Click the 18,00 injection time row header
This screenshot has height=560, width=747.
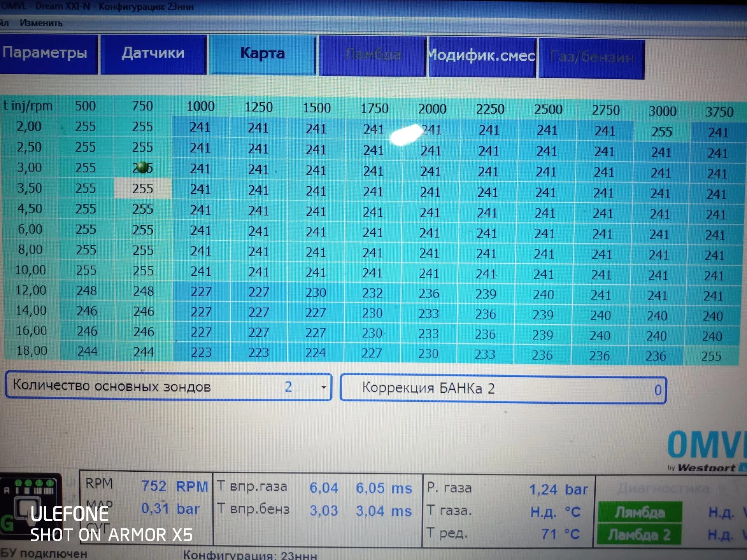(31, 351)
